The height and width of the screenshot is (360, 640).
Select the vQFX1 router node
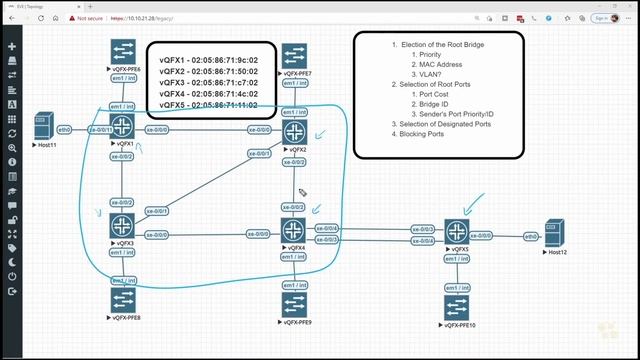[x=122, y=126]
